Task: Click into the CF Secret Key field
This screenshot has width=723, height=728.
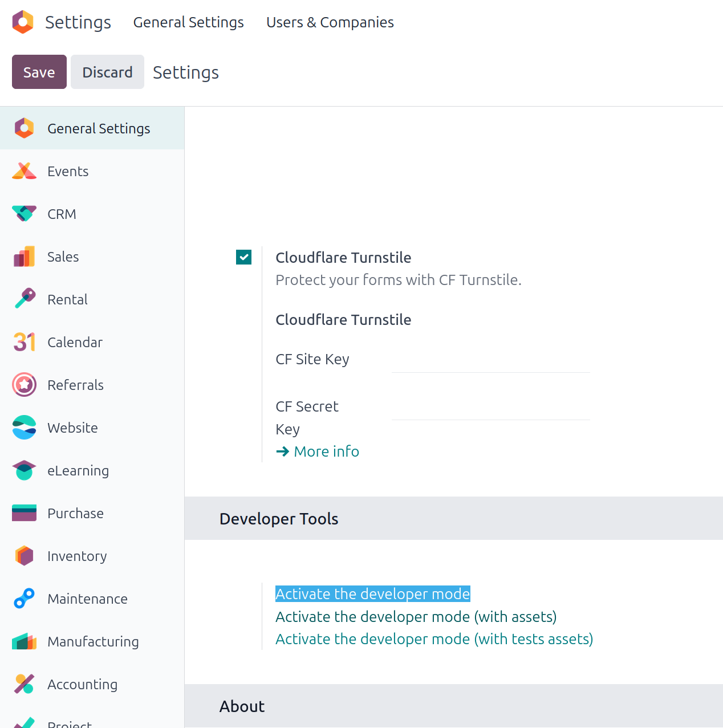Action: (x=490, y=409)
